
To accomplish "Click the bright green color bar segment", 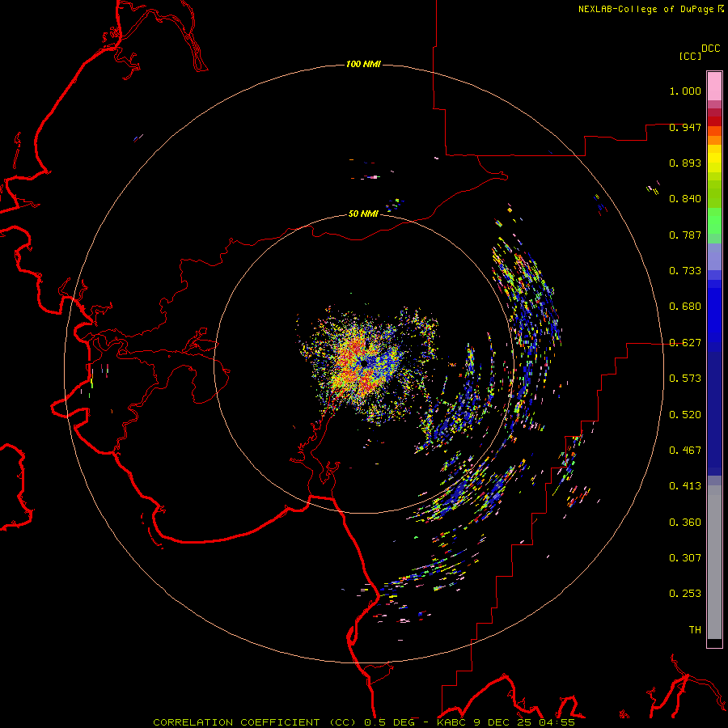I will [714, 221].
